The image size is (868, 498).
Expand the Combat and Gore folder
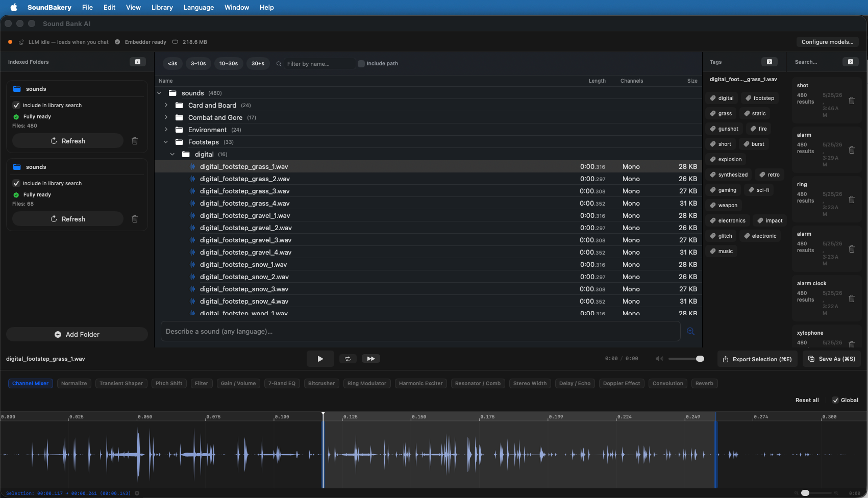coord(166,117)
